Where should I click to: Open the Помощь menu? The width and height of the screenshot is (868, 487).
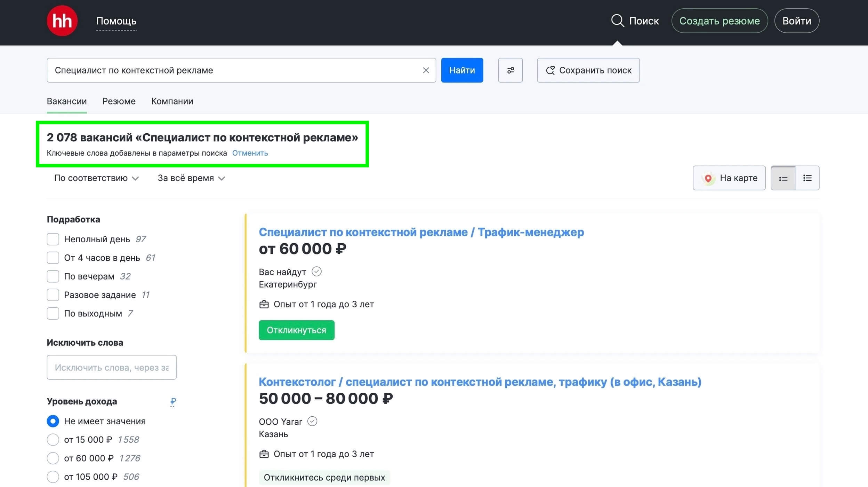[x=116, y=21]
